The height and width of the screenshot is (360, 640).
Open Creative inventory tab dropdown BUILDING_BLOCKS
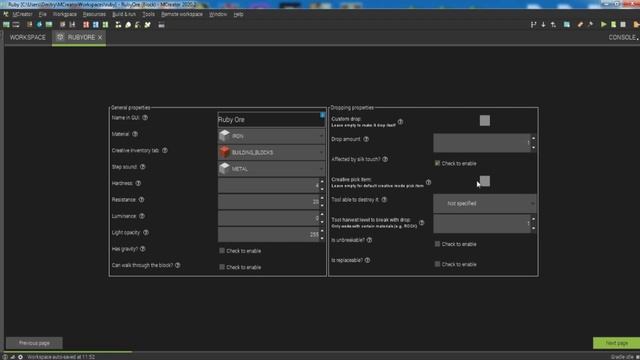pos(271,152)
